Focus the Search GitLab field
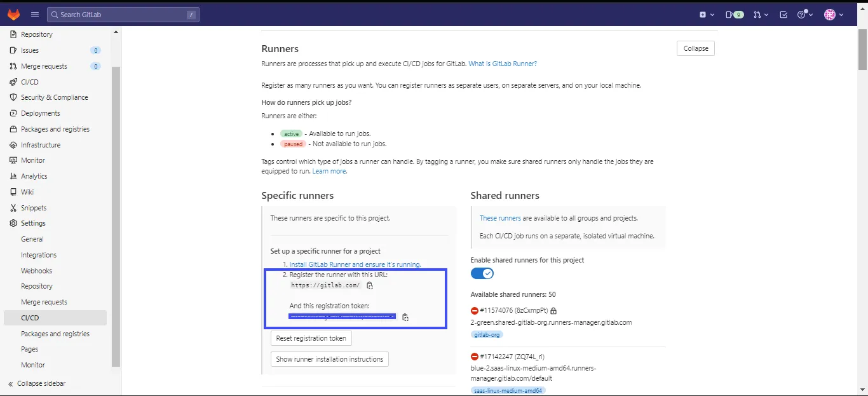 (123, 15)
